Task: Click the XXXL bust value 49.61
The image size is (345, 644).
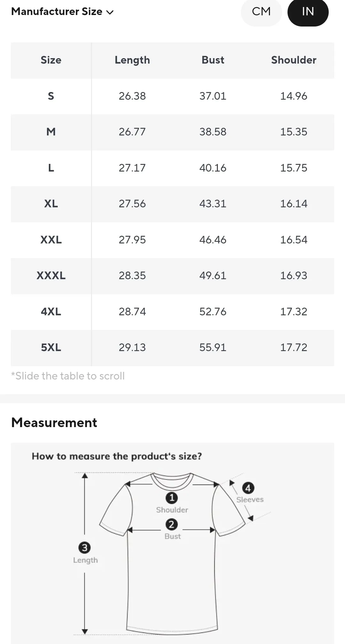Action: pyautogui.click(x=213, y=276)
